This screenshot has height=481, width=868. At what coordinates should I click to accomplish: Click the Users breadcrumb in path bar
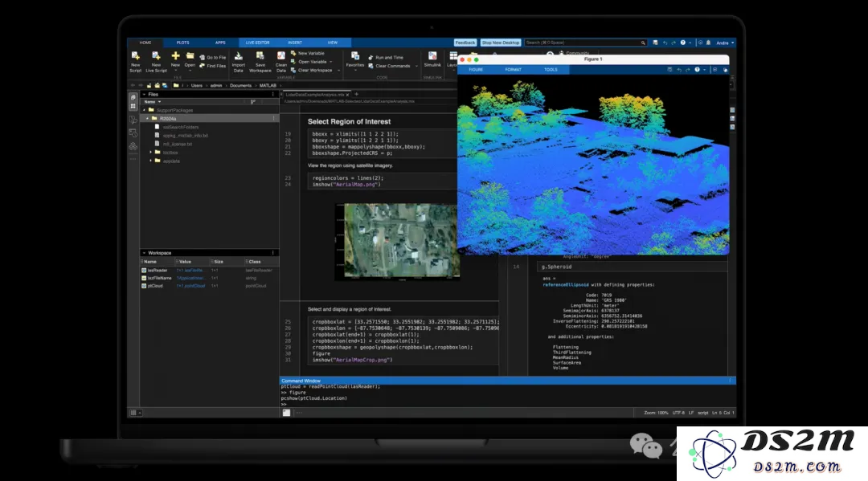click(x=197, y=86)
